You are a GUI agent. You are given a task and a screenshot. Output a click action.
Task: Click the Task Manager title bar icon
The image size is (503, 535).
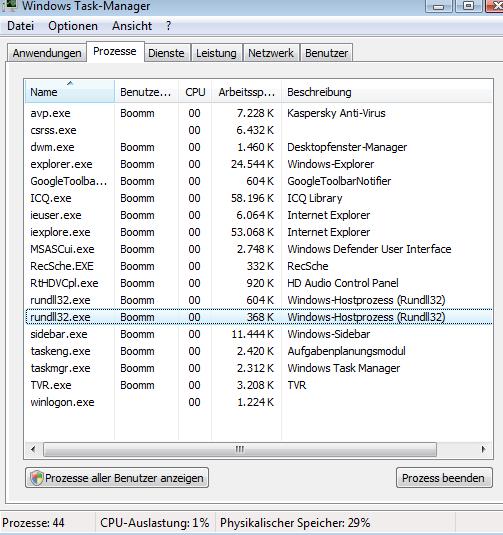pos(9,5)
